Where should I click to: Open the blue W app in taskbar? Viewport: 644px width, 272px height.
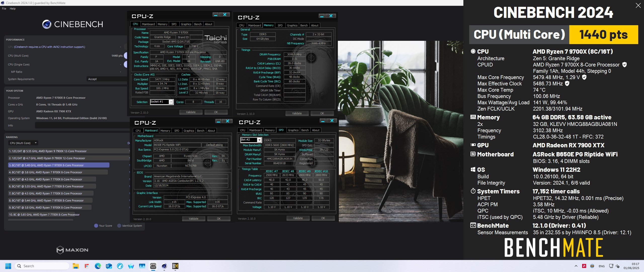pos(131,266)
